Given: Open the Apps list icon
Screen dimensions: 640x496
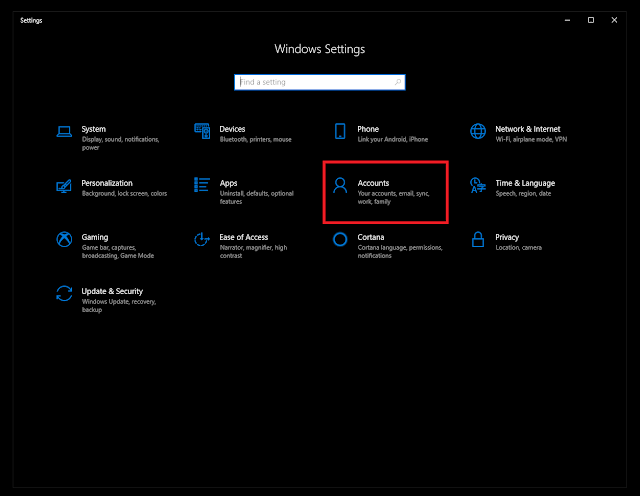Looking at the screenshot, I should tap(202, 185).
